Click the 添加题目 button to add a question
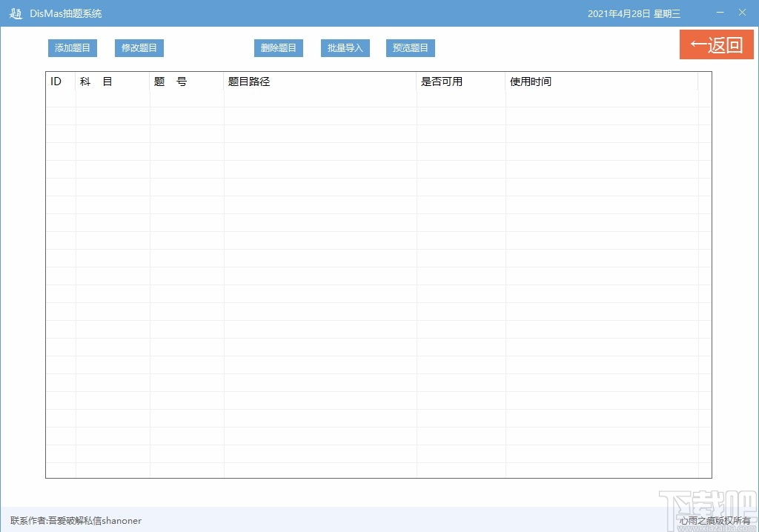Viewport: 759px width, 532px height. pyautogui.click(x=72, y=47)
